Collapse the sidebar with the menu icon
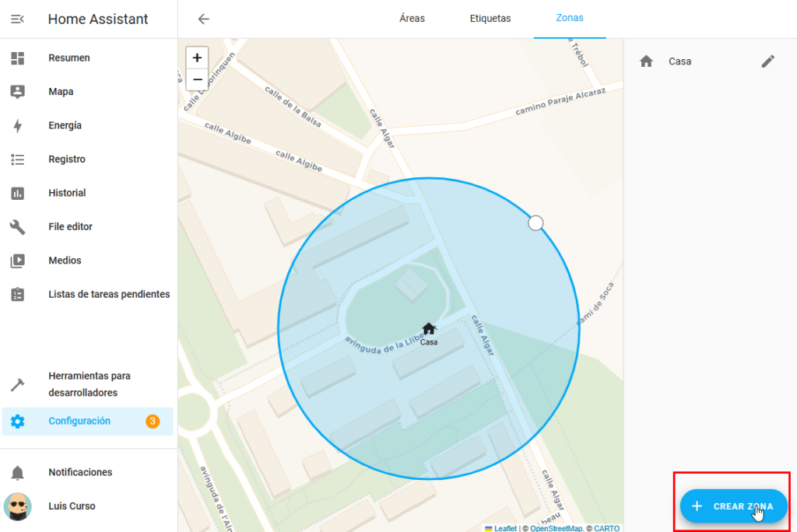 pos(17,19)
